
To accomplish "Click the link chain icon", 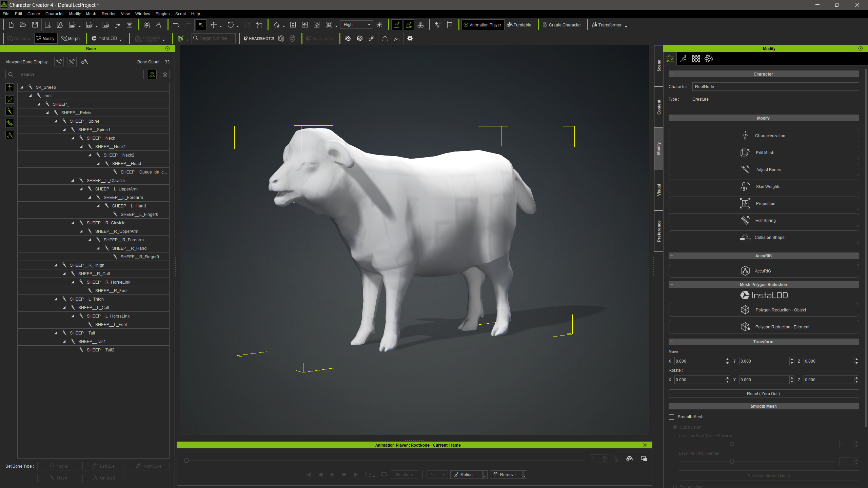I will pos(372,38).
